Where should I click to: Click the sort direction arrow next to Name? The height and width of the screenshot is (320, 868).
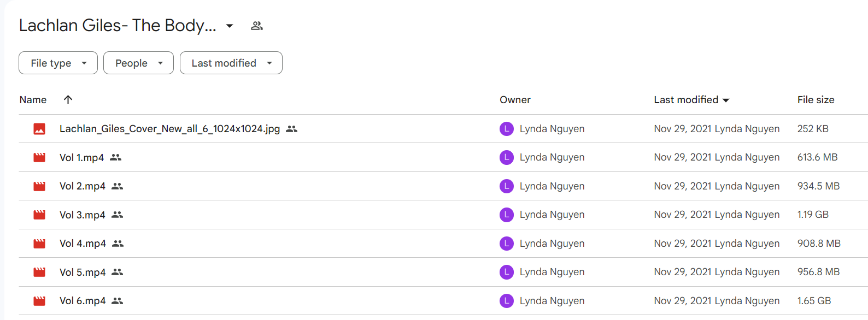pyautogui.click(x=68, y=99)
